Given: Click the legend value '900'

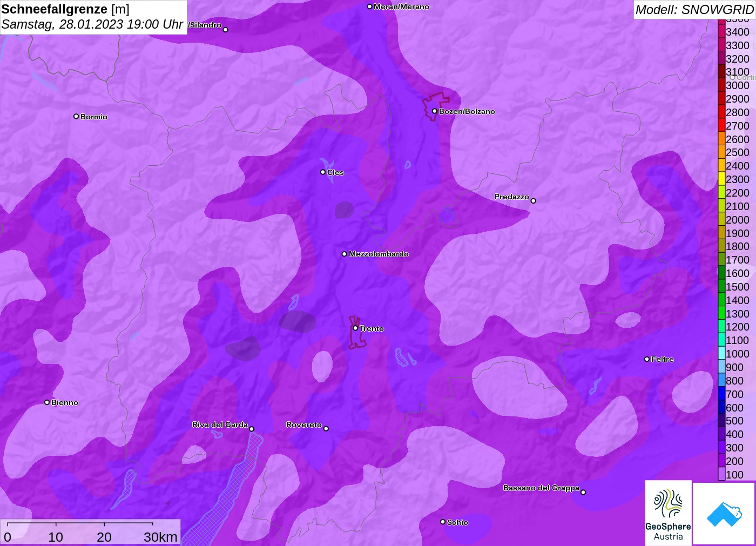Looking at the screenshot, I should pos(734,367).
